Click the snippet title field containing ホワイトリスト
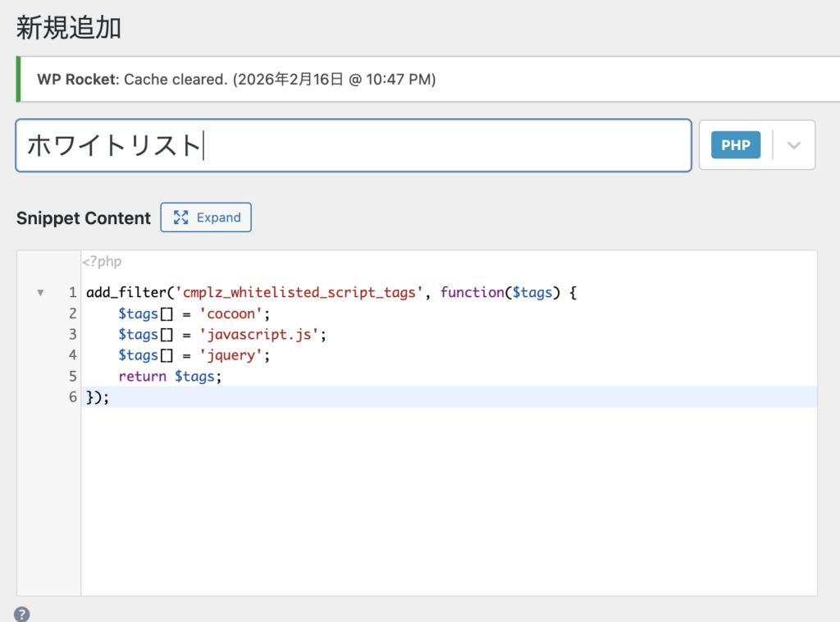 click(x=353, y=146)
